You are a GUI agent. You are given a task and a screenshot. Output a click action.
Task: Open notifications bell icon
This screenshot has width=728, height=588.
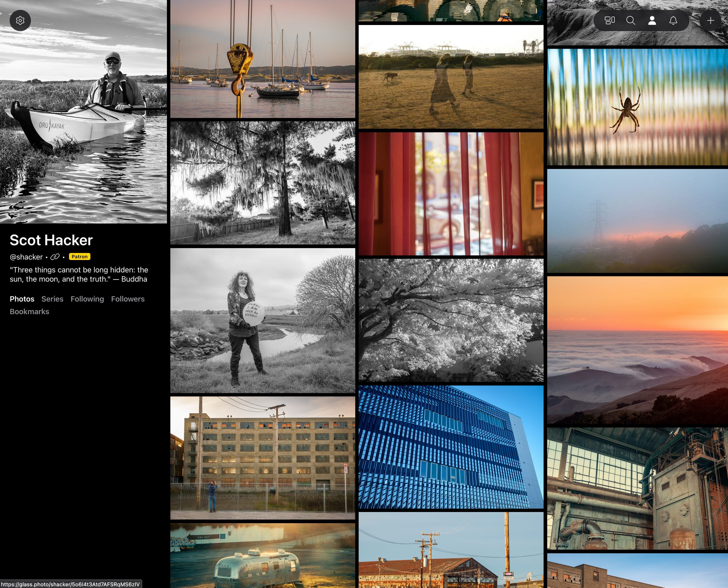pyautogui.click(x=673, y=21)
